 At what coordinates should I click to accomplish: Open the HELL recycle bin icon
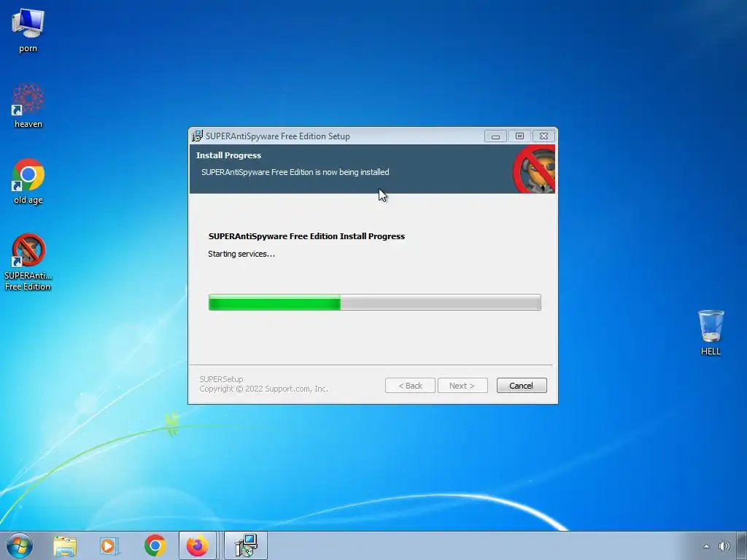pos(711,332)
